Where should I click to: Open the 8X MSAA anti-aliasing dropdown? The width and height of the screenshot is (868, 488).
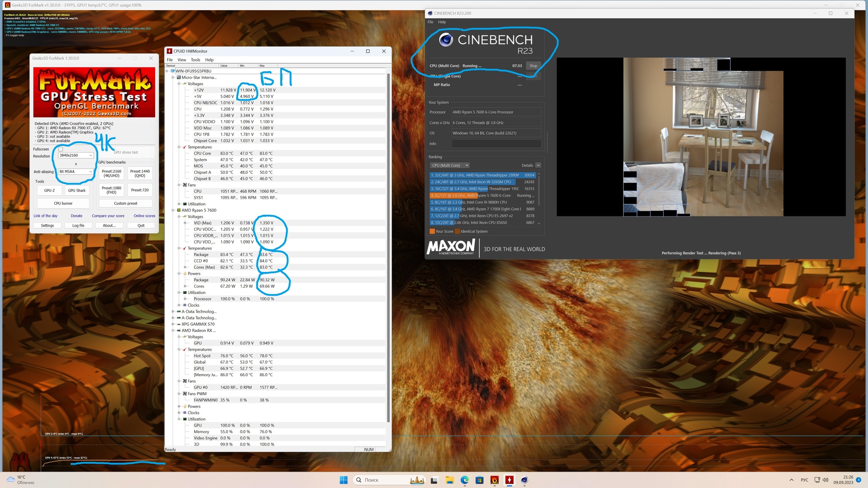tap(76, 172)
